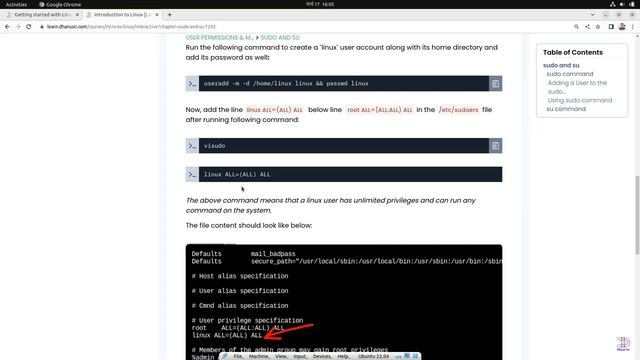The height and width of the screenshot is (360, 640).
Task: Click the prompt icon beside linux ALL=(ALL) ALL
Action: [x=192, y=174]
